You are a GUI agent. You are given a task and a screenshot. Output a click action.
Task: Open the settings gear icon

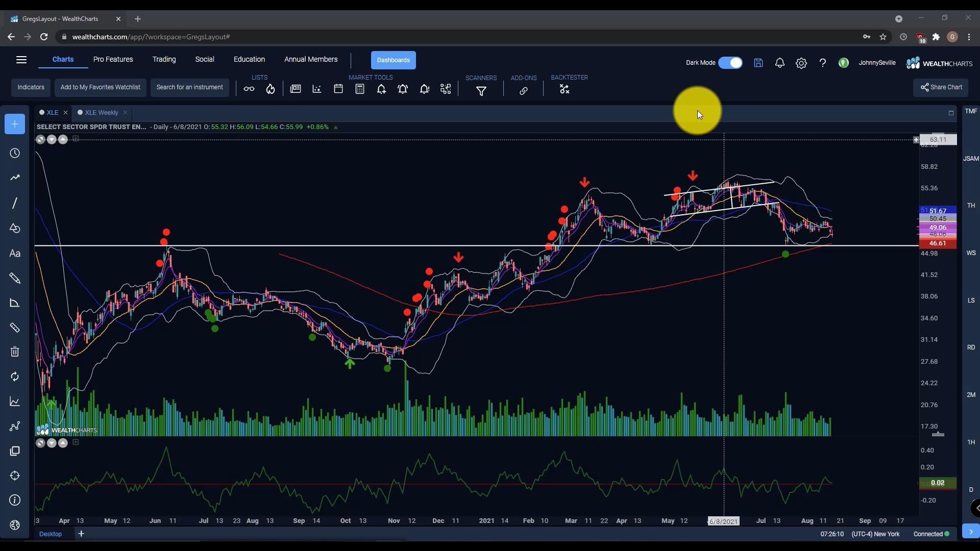pyautogui.click(x=801, y=63)
